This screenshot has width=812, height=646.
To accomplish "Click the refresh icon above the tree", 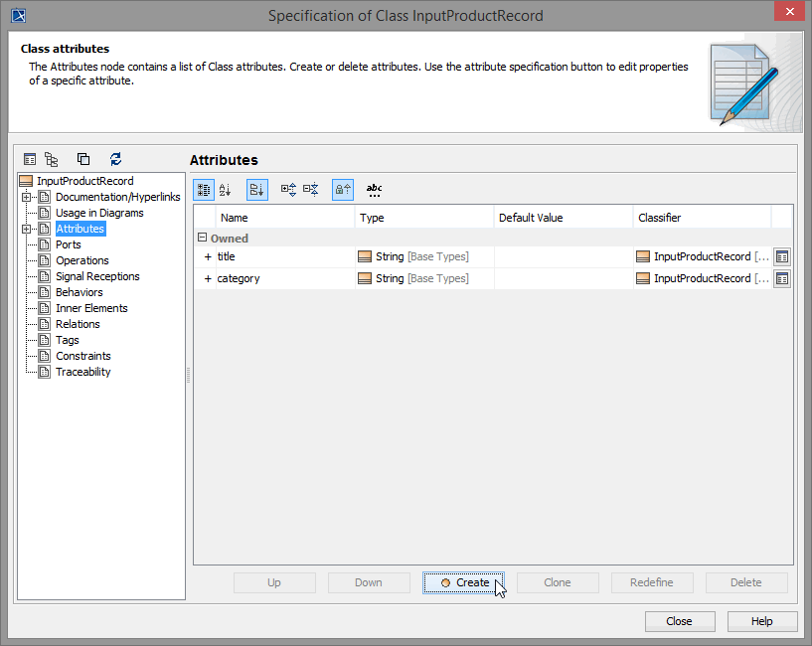I will [116, 159].
